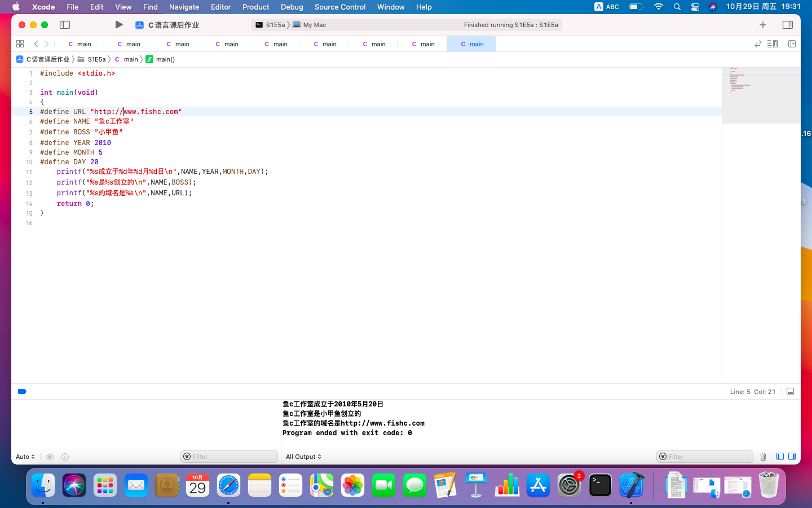Click the print description info icon
The width and height of the screenshot is (812, 508).
pos(65,457)
